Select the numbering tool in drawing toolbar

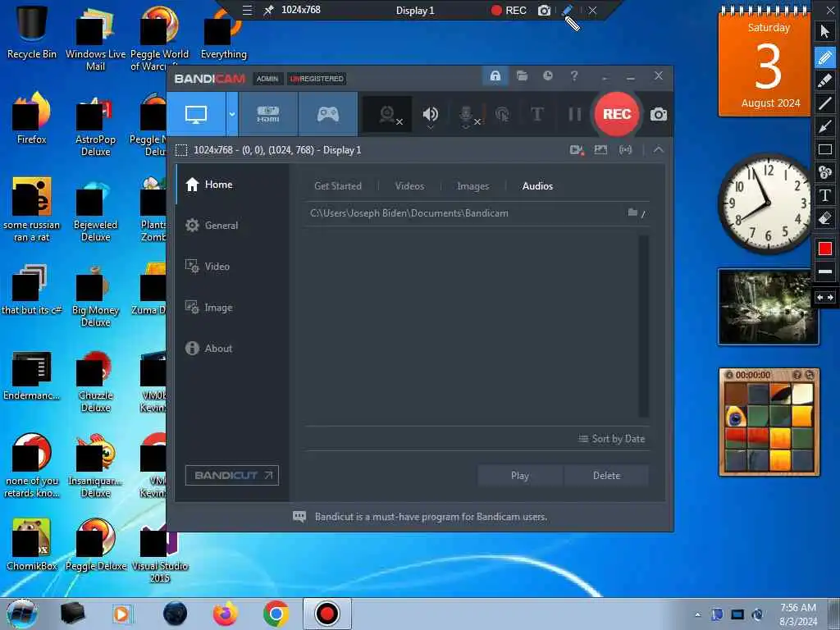[x=825, y=172]
